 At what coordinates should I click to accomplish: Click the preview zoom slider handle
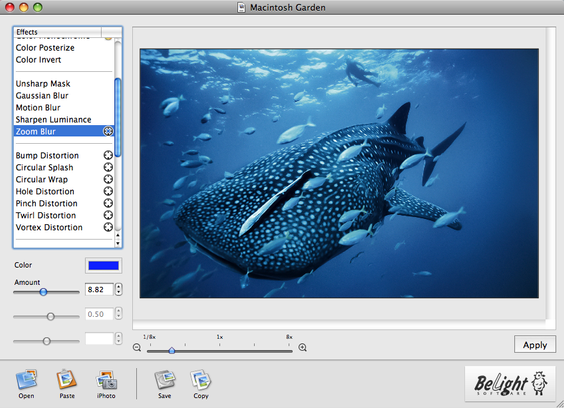[x=172, y=350]
